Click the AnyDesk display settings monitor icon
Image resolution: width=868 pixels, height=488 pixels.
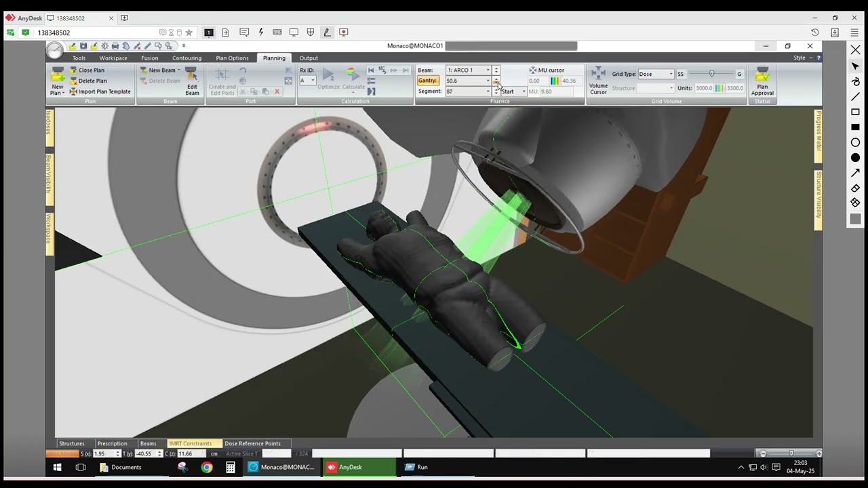click(294, 32)
